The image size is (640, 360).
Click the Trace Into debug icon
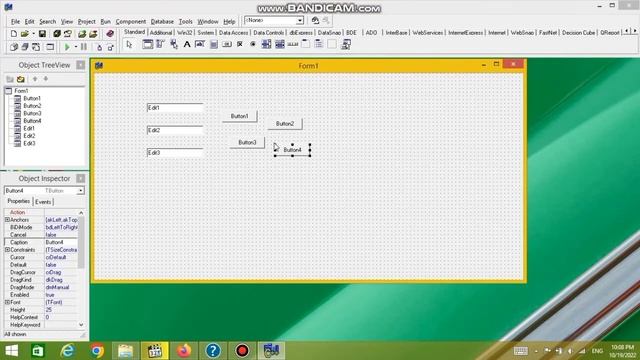99,47
